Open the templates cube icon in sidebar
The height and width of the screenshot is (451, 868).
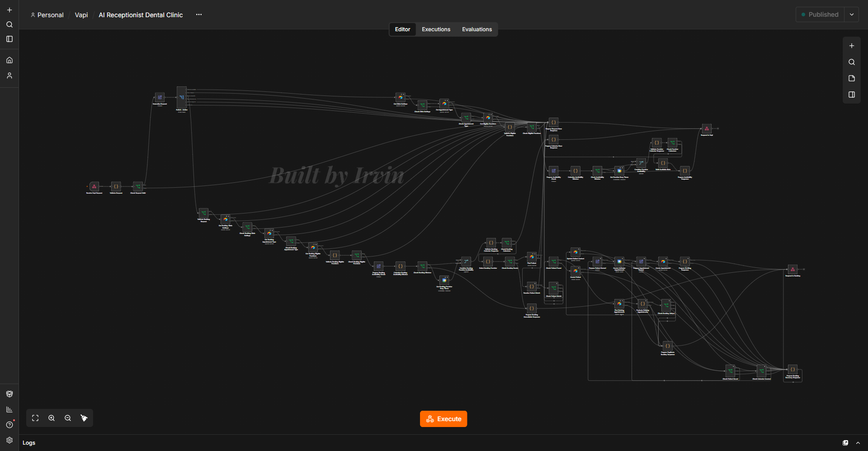point(9,394)
